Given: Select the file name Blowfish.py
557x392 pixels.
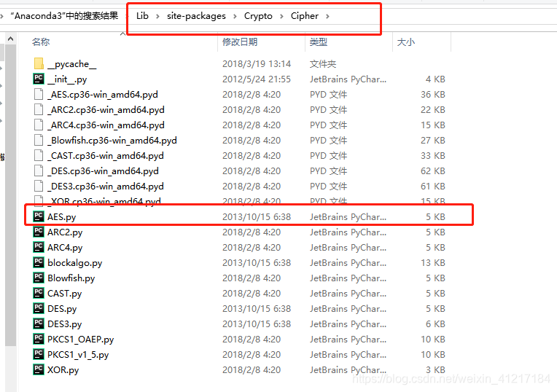Looking at the screenshot, I should pyautogui.click(x=71, y=278).
